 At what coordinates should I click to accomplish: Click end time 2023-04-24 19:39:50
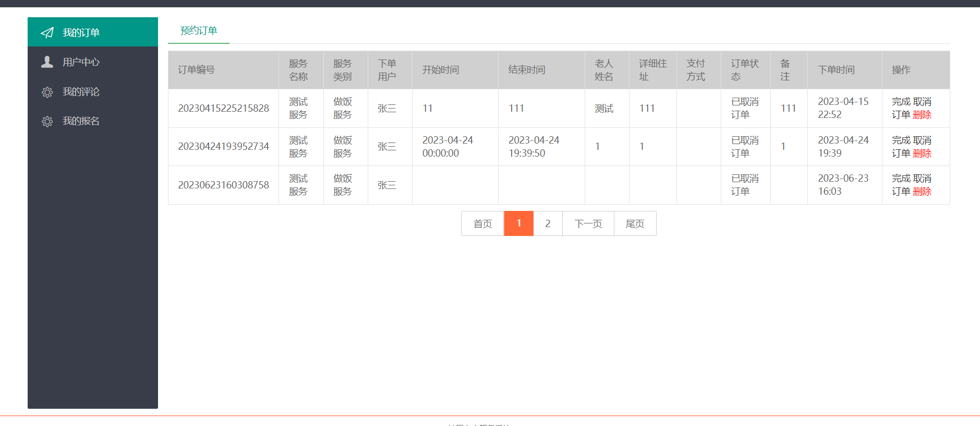[x=534, y=147]
